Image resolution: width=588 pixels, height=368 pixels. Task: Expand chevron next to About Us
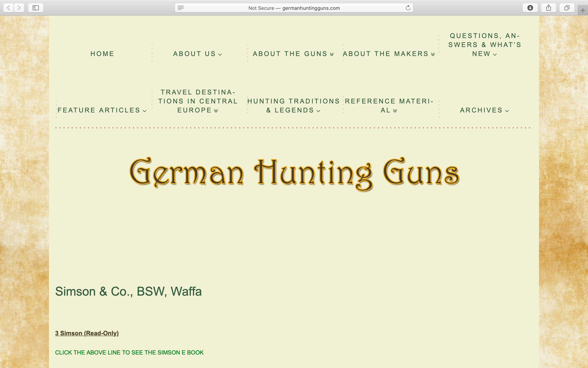tap(220, 55)
